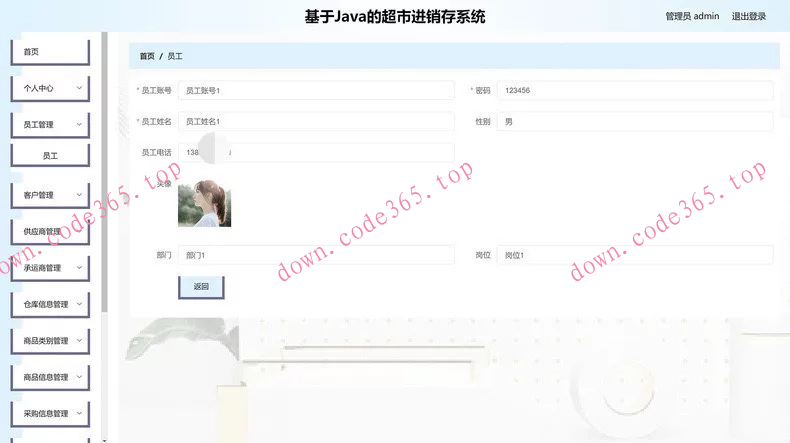
Task: Open the 供应商管理 sidebar menu
Action: coord(50,231)
